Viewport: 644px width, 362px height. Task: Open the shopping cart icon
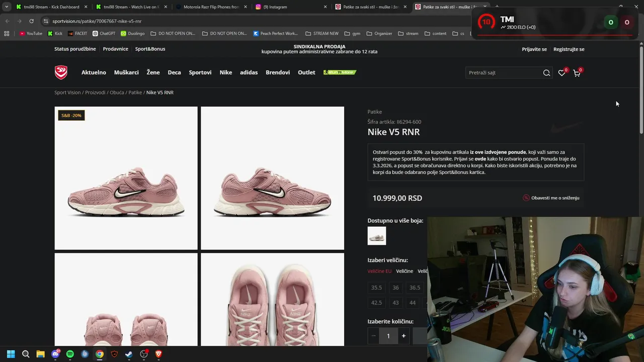click(577, 73)
